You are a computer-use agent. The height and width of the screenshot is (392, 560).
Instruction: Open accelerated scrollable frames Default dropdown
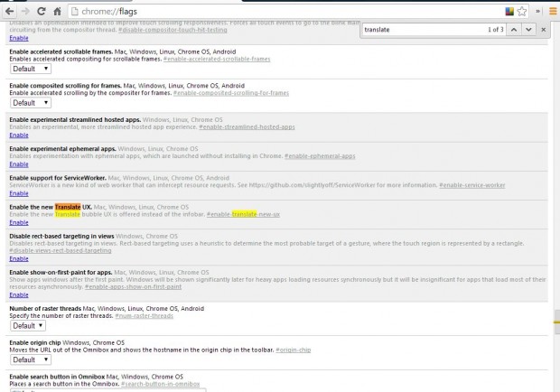click(31, 69)
